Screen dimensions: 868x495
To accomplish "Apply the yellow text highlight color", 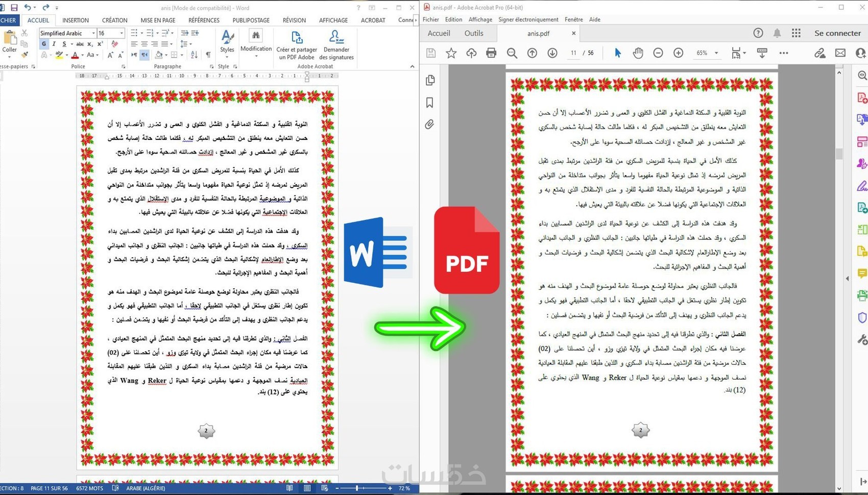I will click(x=59, y=55).
